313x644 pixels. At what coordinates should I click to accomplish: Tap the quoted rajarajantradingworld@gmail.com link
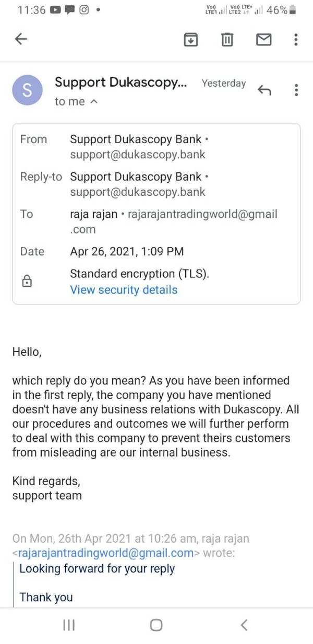coord(106,553)
